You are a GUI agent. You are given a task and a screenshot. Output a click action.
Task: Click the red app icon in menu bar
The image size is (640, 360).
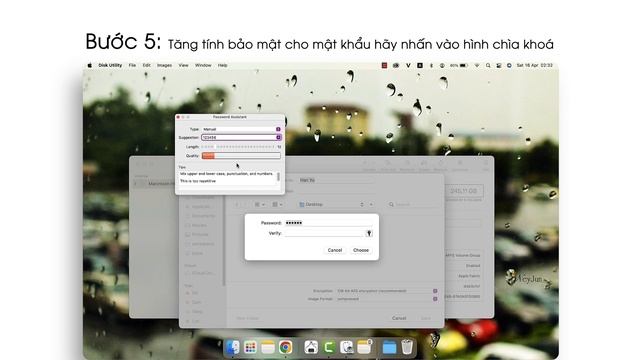pyautogui.click(x=384, y=65)
